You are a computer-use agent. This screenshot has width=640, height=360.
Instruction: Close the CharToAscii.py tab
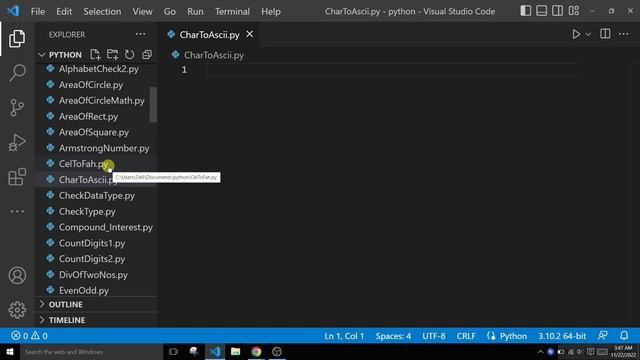click(250, 34)
